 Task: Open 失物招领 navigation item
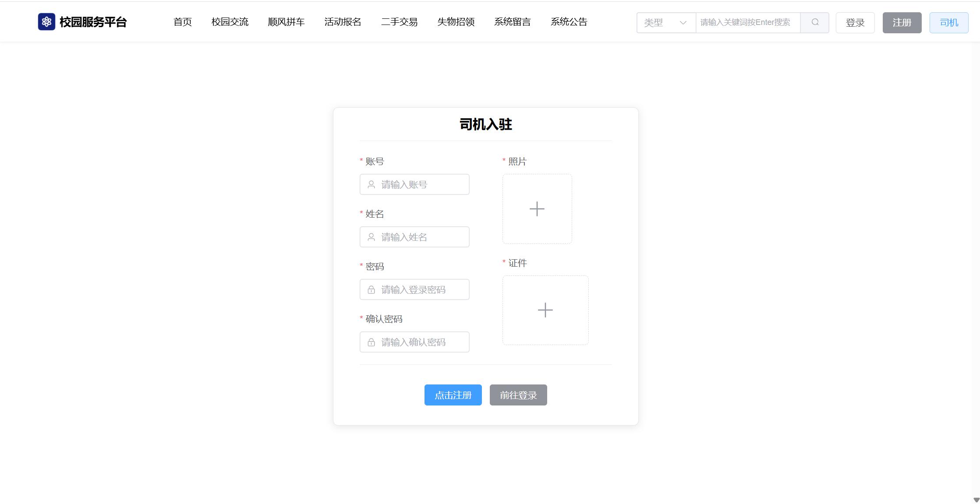[456, 22]
